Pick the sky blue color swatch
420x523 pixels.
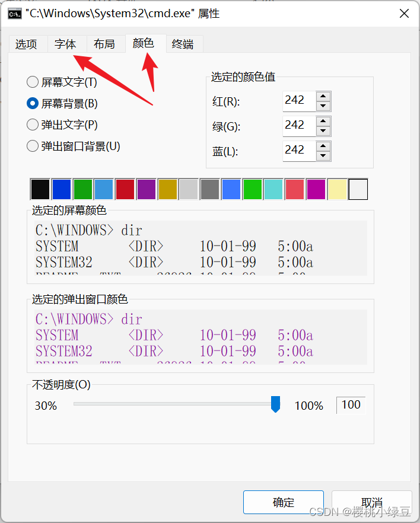click(104, 189)
